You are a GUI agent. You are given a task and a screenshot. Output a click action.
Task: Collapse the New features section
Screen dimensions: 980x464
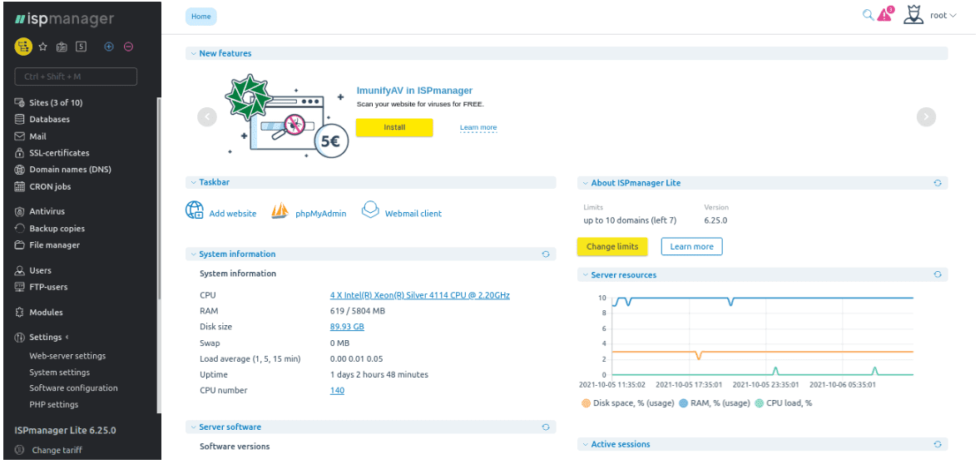(194, 54)
